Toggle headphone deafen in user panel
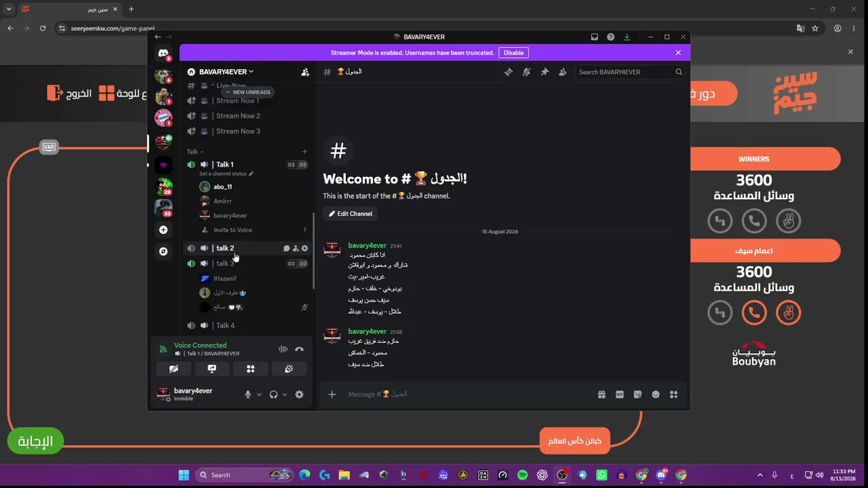Image resolution: width=868 pixels, height=488 pixels. [x=273, y=394]
